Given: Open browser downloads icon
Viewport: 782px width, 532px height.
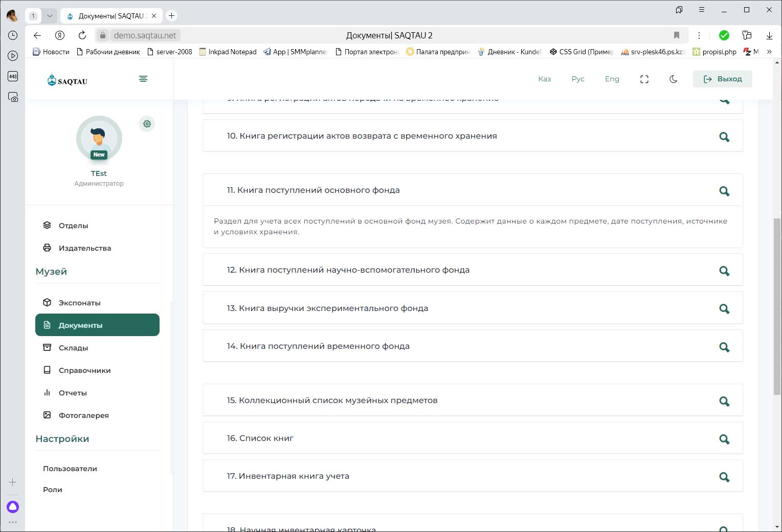Looking at the screenshot, I should click(769, 35).
